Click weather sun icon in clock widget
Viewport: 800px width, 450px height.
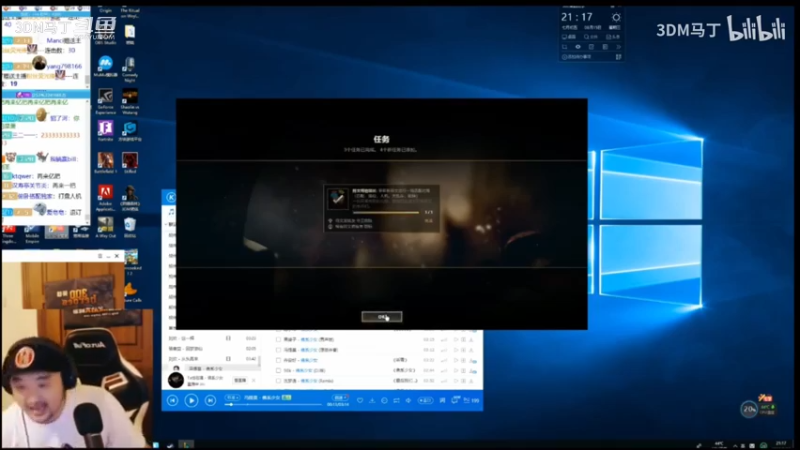coord(616,17)
